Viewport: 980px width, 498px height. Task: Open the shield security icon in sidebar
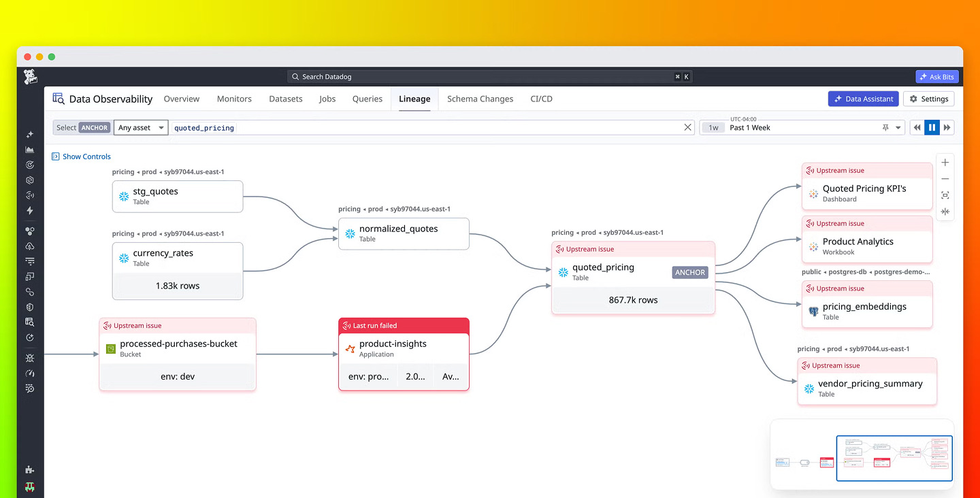[x=30, y=308]
